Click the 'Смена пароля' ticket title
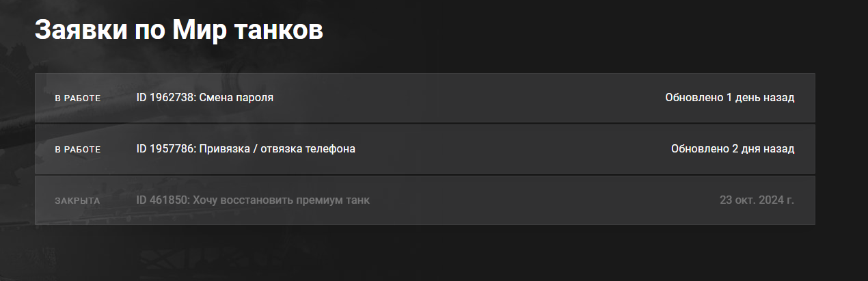 pos(236,98)
